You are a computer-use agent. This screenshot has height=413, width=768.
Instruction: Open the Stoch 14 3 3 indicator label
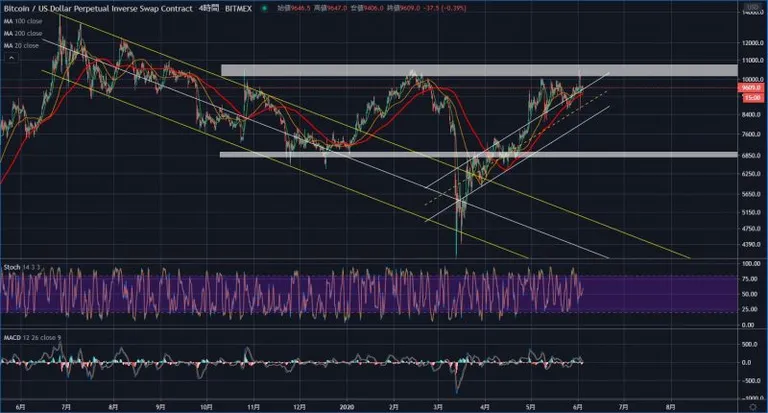(22, 267)
